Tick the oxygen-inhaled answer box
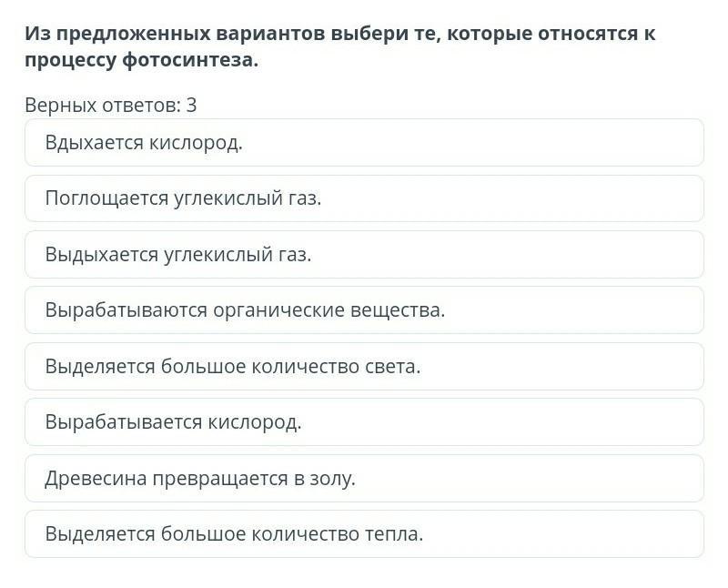The image size is (728, 588). 364,143
